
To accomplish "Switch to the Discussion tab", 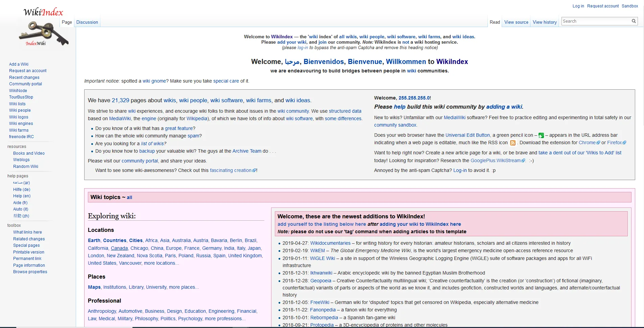I will click(x=87, y=22).
